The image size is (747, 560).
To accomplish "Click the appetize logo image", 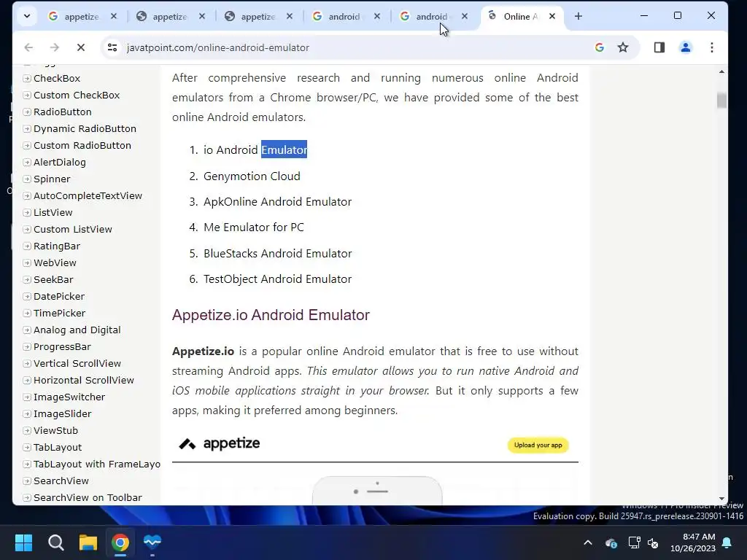I will coord(219,444).
